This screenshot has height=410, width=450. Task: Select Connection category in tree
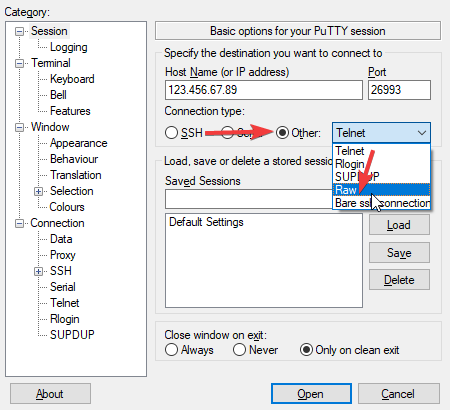tap(57, 223)
